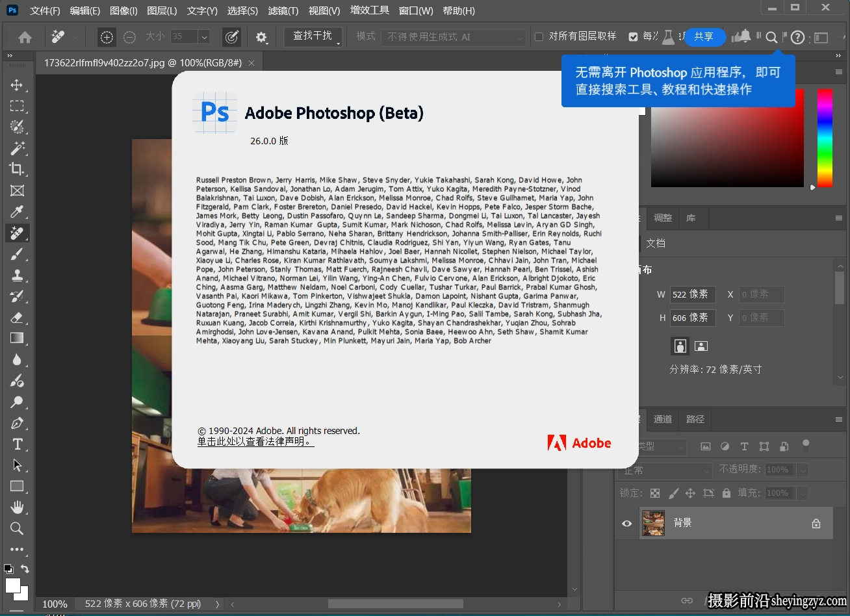Select the Rectangle shape tool
Viewport: 850px width, 616px height.
(17, 486)
